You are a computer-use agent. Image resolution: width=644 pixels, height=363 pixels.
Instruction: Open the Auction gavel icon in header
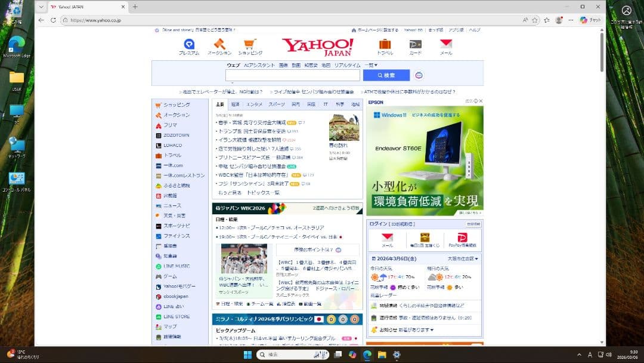pos(219,47)
